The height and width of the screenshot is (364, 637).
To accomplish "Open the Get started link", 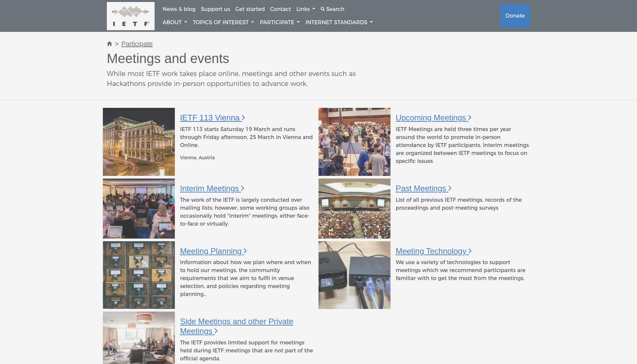I will click(x=250, y=9).
